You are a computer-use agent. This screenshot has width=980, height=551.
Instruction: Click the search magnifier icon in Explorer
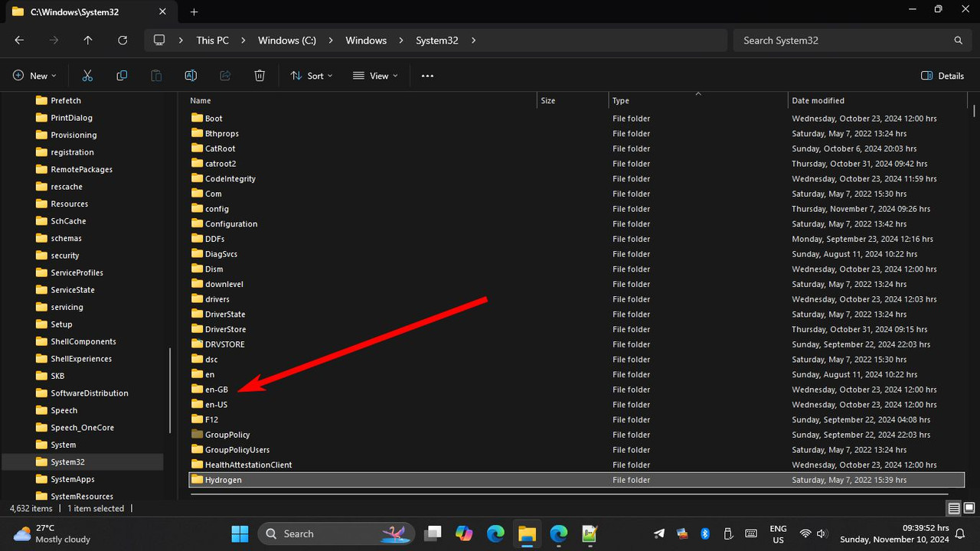click(x=958, y=40)
